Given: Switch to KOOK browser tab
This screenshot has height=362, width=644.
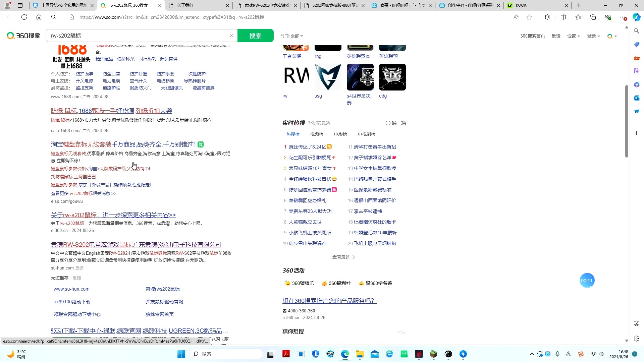Looking at the screenshot, I should coord(538,5).
